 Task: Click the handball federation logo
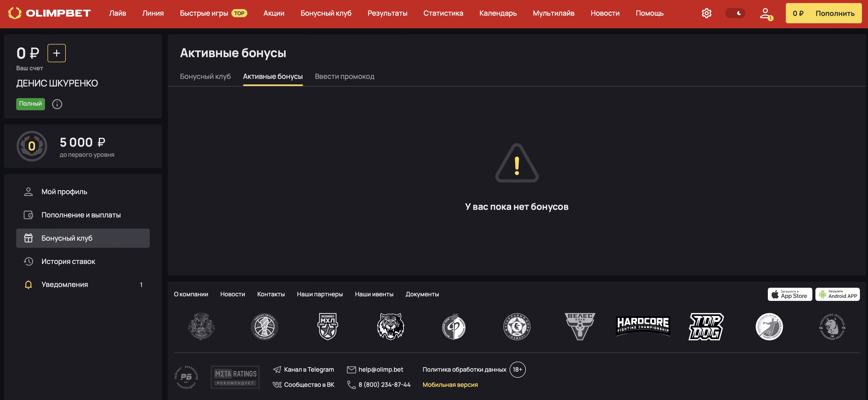pos(769,326)
